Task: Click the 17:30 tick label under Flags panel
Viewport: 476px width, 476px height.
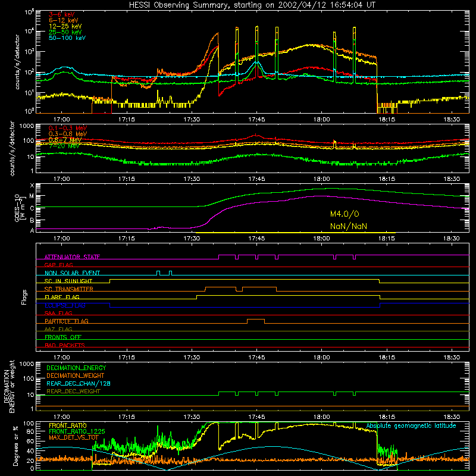Action: click(192, 358)
